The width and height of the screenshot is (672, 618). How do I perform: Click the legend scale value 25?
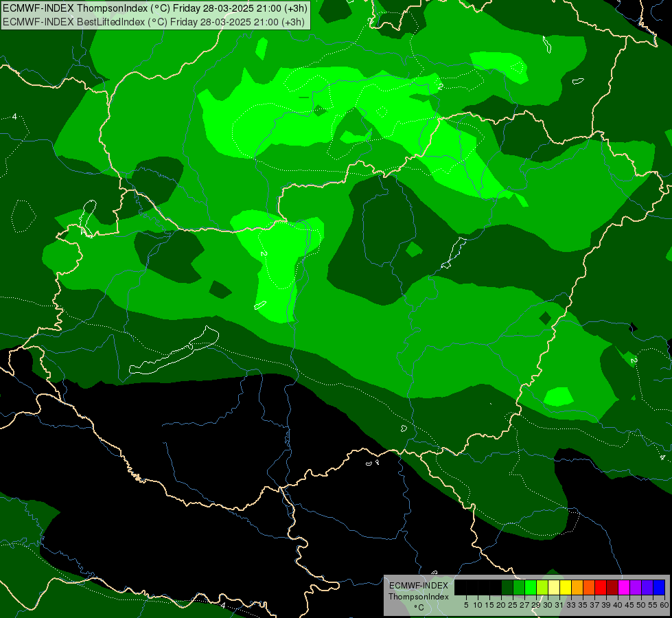[513, 605]
